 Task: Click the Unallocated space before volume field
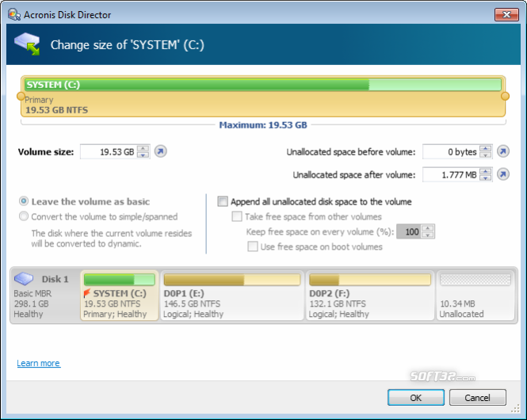point(451,152)
